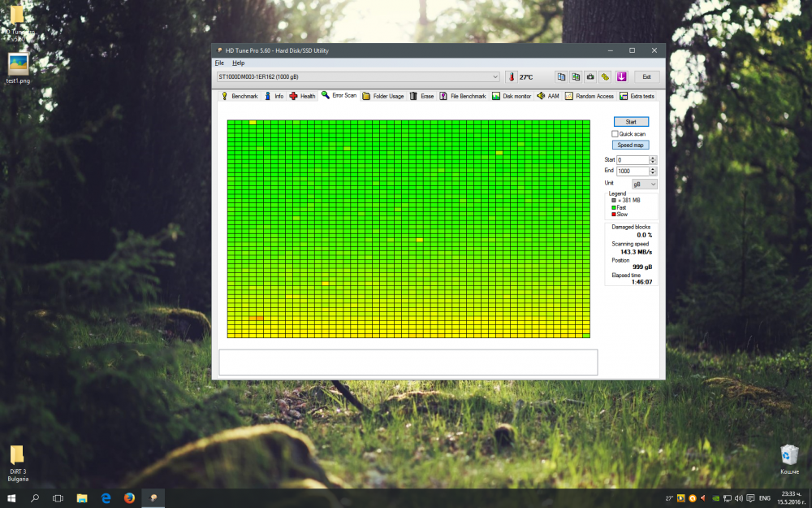The image size is (812, 508).
Task: Click the network tray icon
Action: (x=728, y=498)
